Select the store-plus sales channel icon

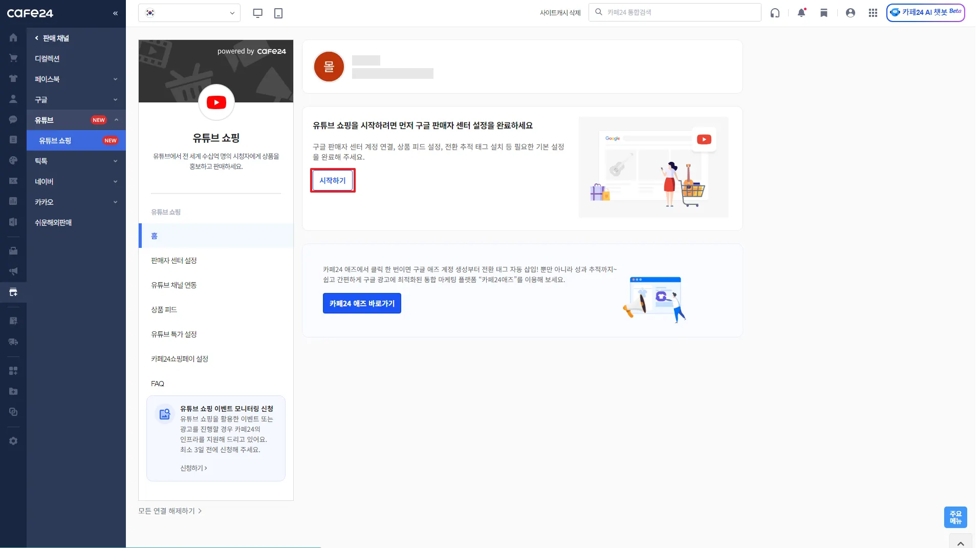coord(13,292)
